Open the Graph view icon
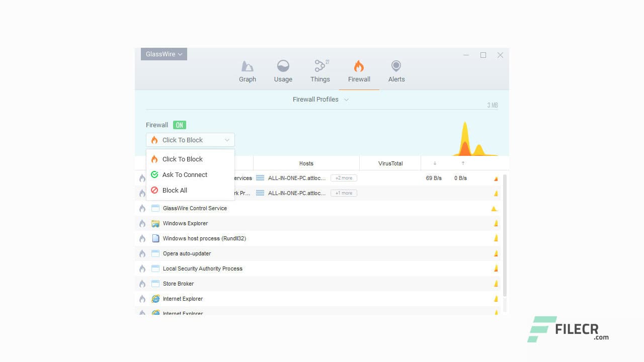644x362 pixels. (x=247, y=66)
